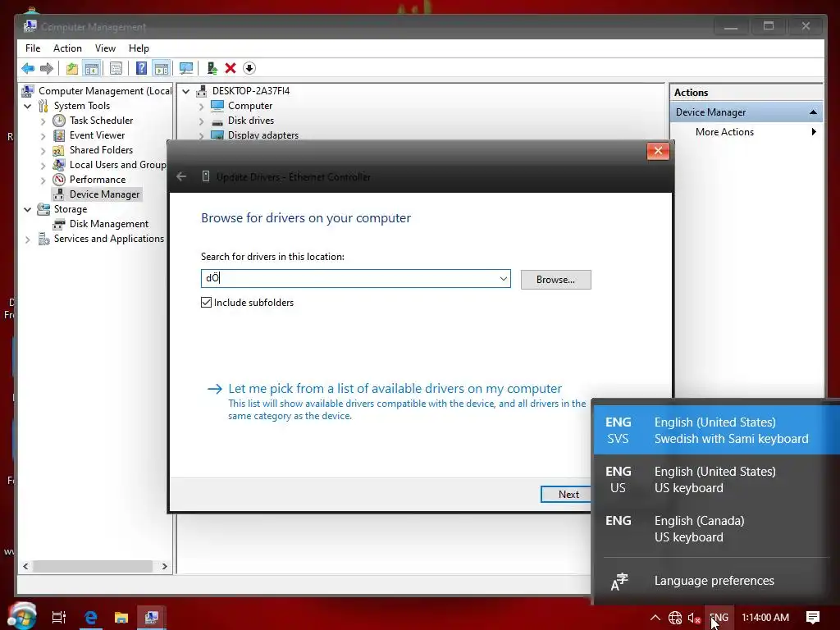
Task: Expand the Task Scheduler arrow
Action: pos(43,121)
